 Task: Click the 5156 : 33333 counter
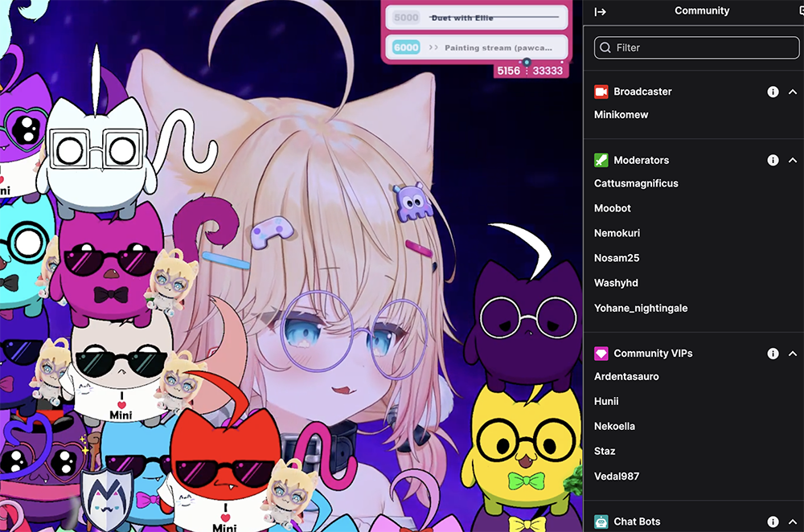530,71
